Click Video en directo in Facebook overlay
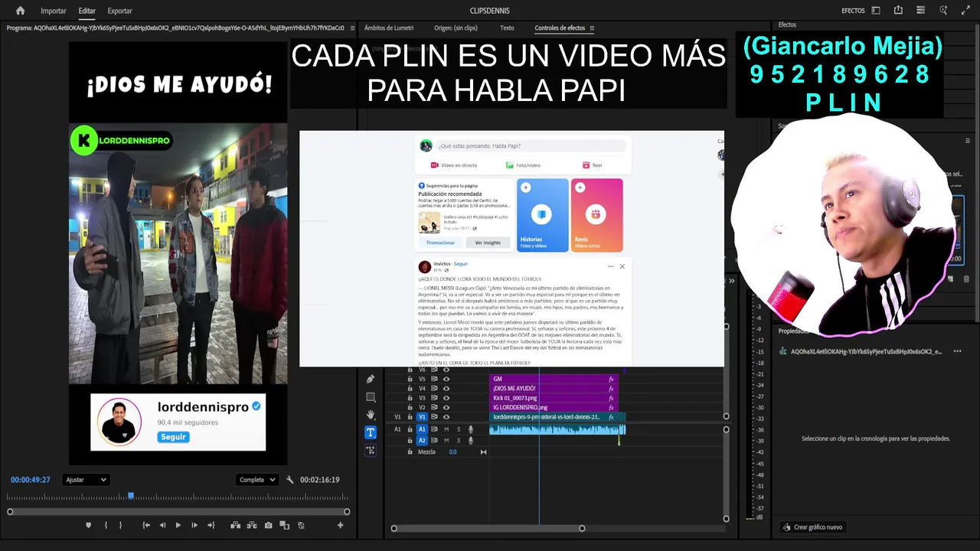The image size is (980, 551). 454,165
